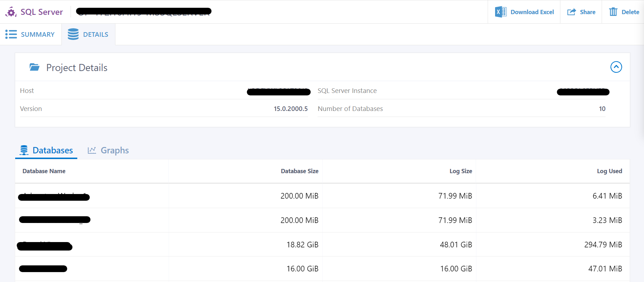This screenshot has height=282, width=644.
Task: Click the Delete button label
Action: coord(630,12)
